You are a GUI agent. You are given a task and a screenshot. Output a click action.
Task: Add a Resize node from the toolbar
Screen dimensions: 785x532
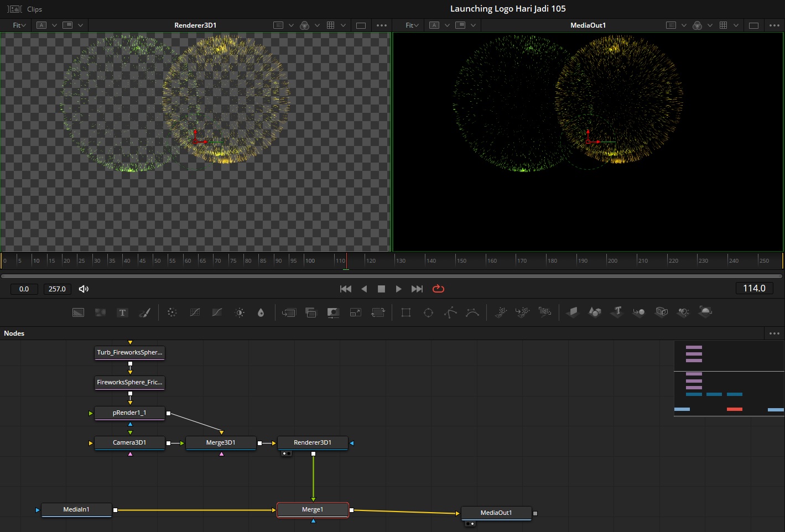(356, 312)
